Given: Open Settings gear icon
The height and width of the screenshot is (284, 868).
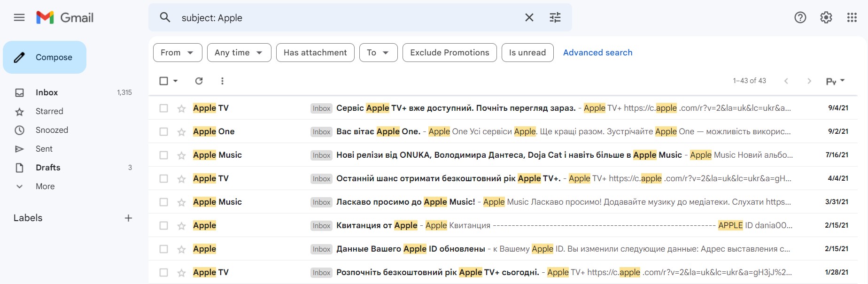Looking at the screenshot, I should (826, 18).
